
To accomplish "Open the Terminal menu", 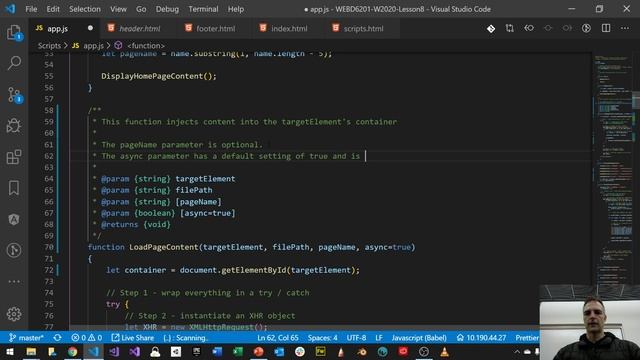I will pos(203,9).
